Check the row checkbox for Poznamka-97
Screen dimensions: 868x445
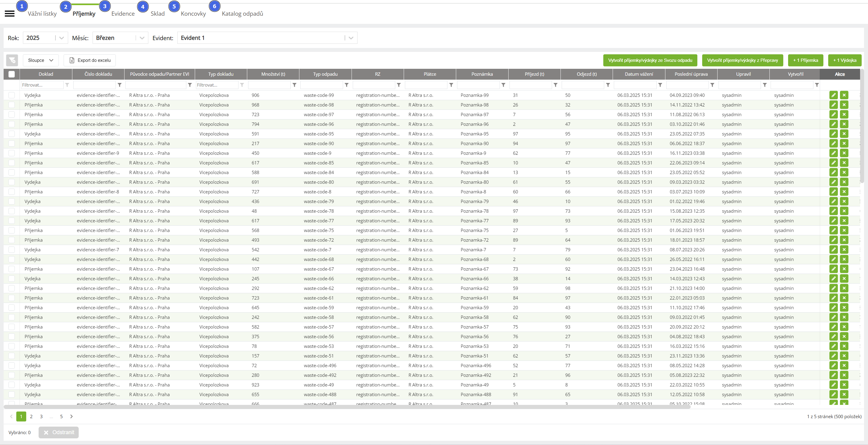(x=12, y=115)
